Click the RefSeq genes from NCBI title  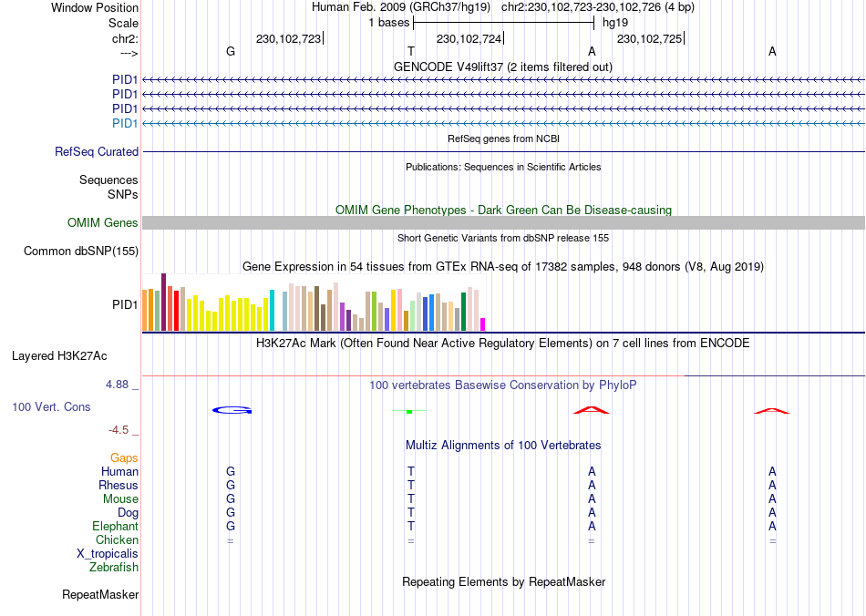click(x=504, y=139)
